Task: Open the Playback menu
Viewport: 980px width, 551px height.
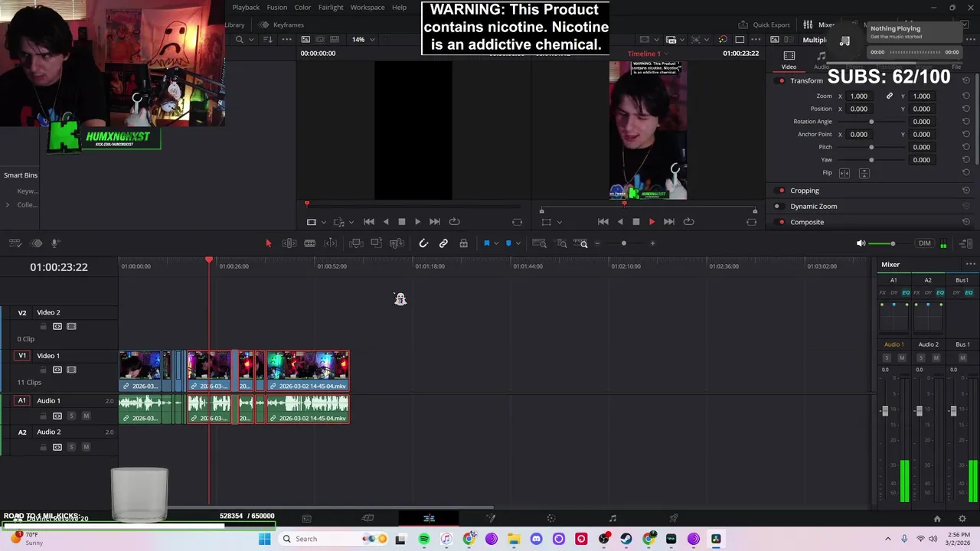Action: point(246,8)
